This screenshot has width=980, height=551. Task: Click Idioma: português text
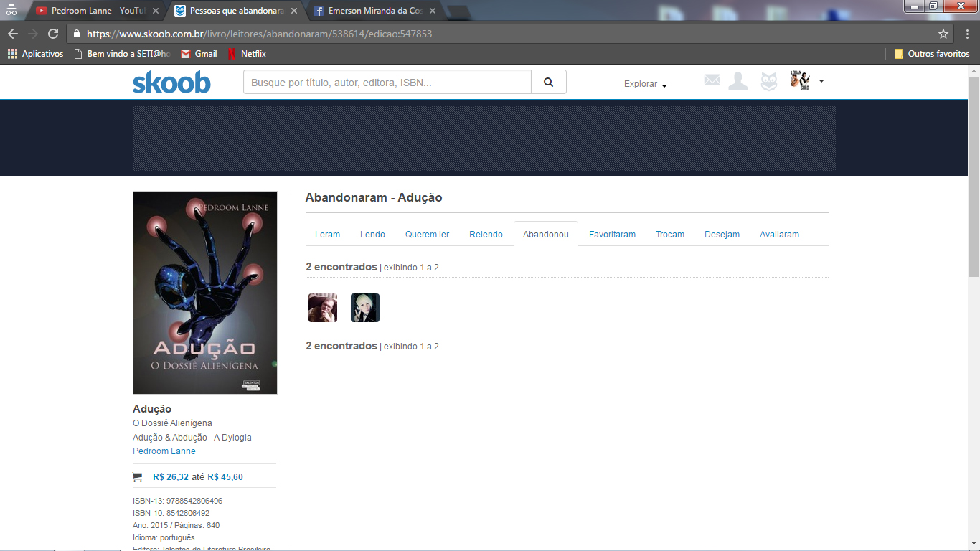164,537
